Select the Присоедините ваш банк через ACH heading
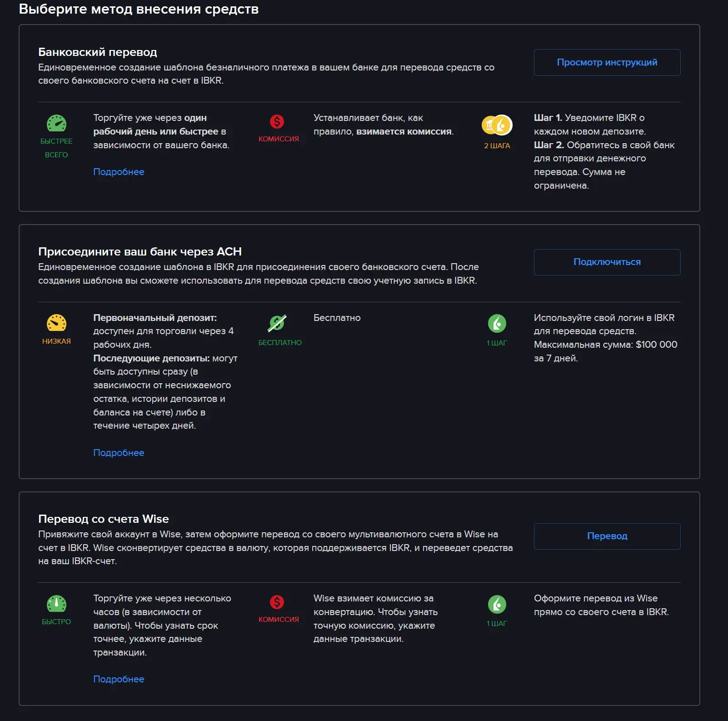The width and height of the screenshot is (728, 721). (140, 252)
